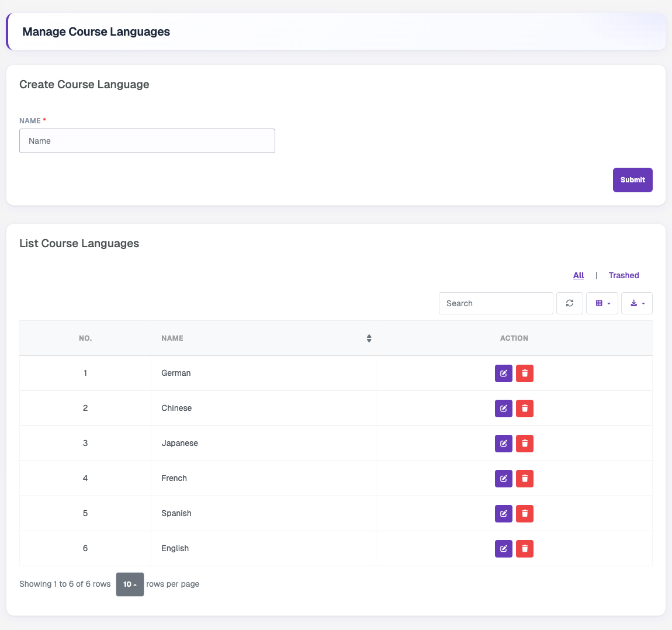Edit the English language entry

pyautogui.click(x=504, y=549)
